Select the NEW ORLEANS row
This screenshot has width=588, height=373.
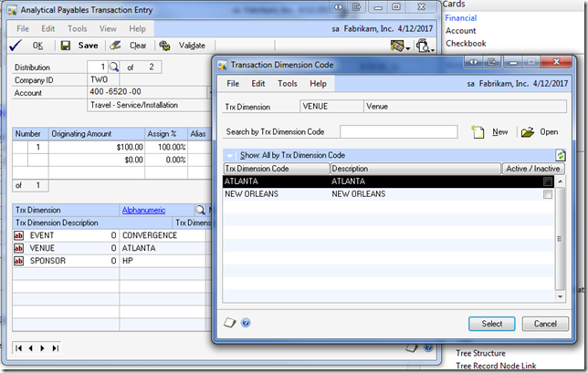pos(388,194)
